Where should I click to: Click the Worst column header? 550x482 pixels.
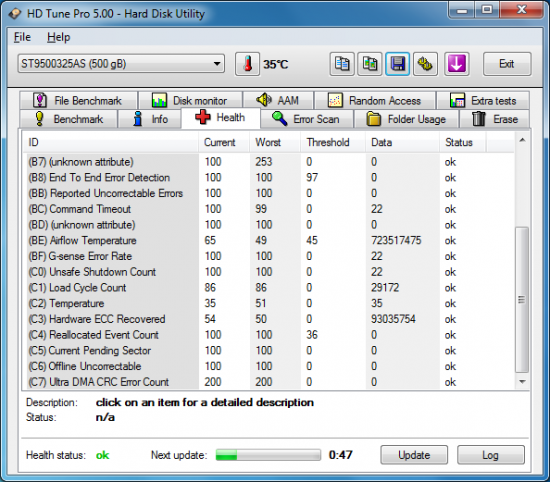click(x=275, y=142)
